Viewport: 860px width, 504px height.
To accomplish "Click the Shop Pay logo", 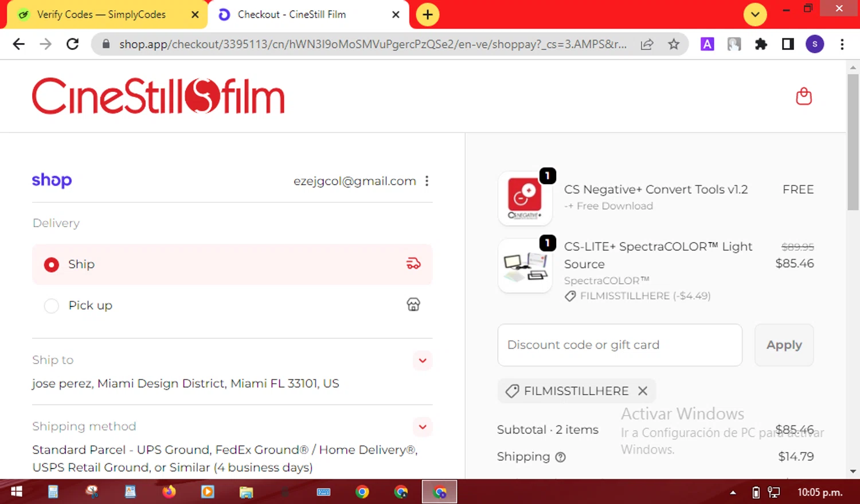I will click(x=52, y=180).
